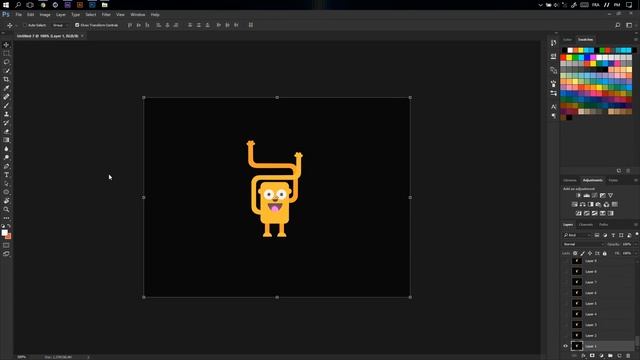Close the Untitled document tab
This screenshot has width=640, height=360.
(82, 36)
